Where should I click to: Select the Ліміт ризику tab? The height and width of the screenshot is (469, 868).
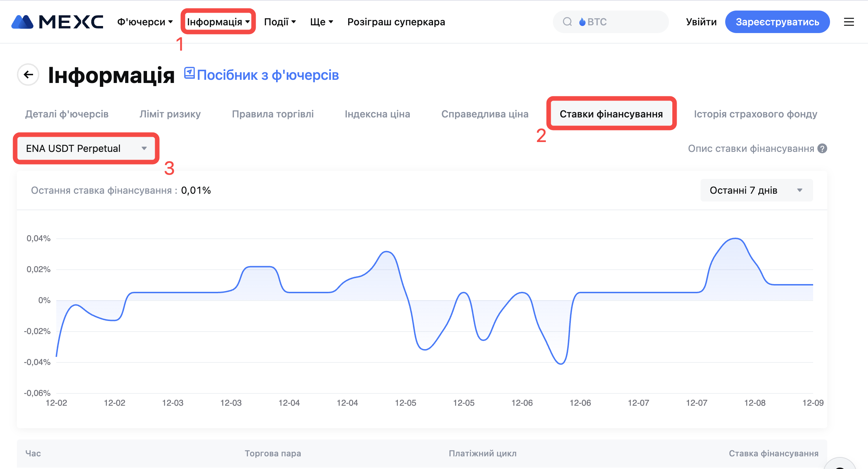pos(170,114)
